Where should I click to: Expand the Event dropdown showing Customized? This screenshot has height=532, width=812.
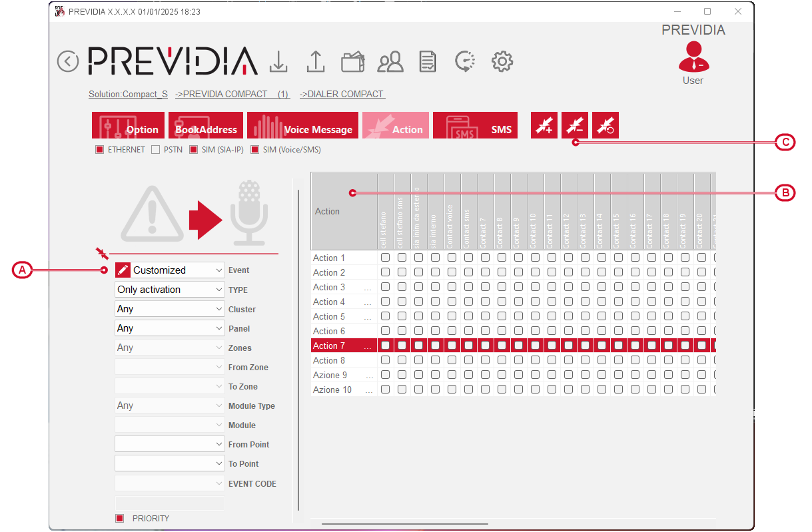pos(177,270)
